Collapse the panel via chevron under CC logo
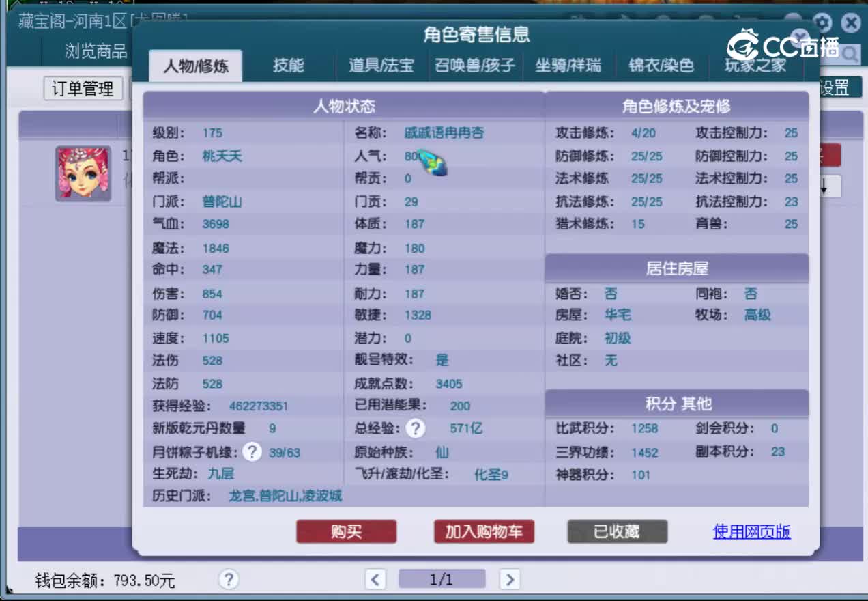Screen dimensions: 868x601 799,36
